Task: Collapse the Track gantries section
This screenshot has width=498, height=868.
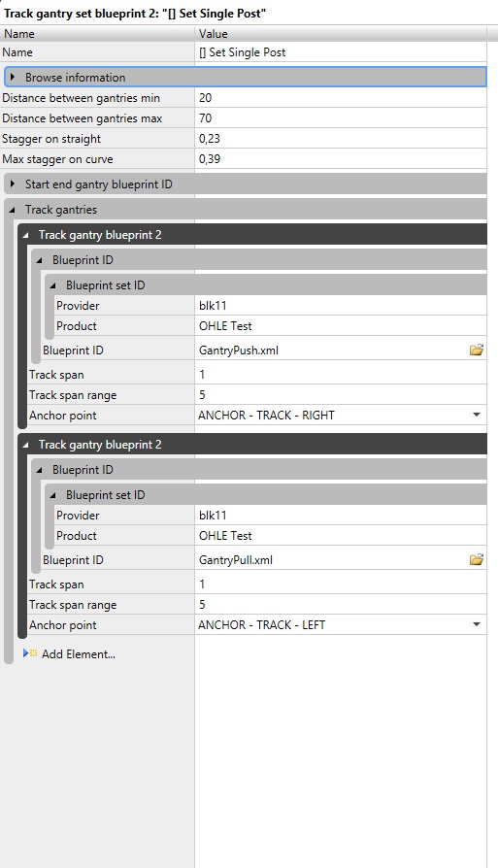Action: [x=13, y=210]
